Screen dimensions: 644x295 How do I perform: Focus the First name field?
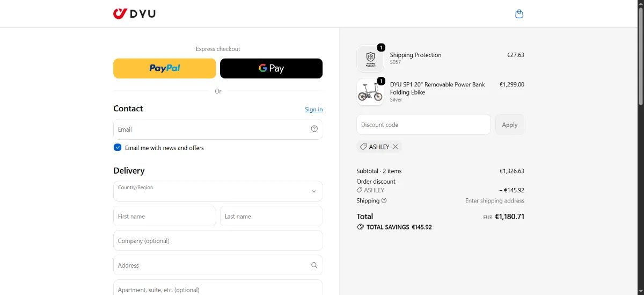tap(164, 216)
